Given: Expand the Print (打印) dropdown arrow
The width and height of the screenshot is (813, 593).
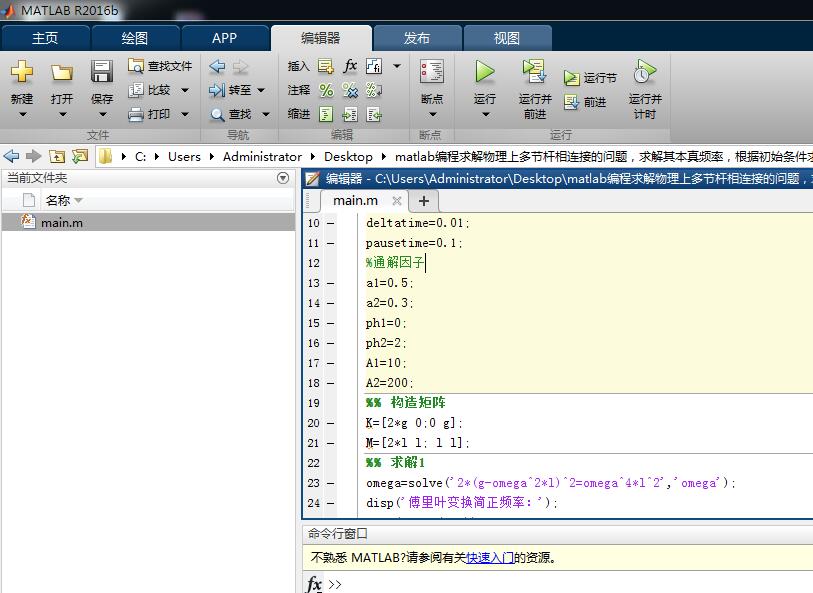Looking at the screenshot, I should (x=185, y=114).
